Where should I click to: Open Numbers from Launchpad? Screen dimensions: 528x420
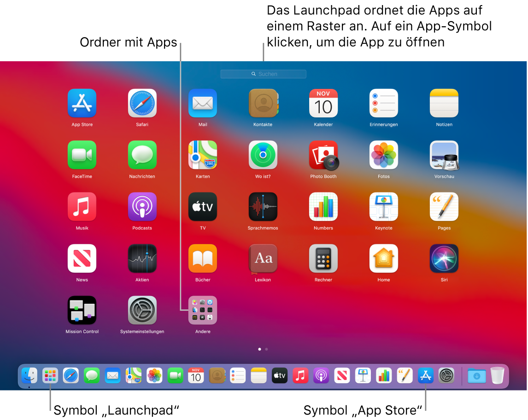[323, 207]
